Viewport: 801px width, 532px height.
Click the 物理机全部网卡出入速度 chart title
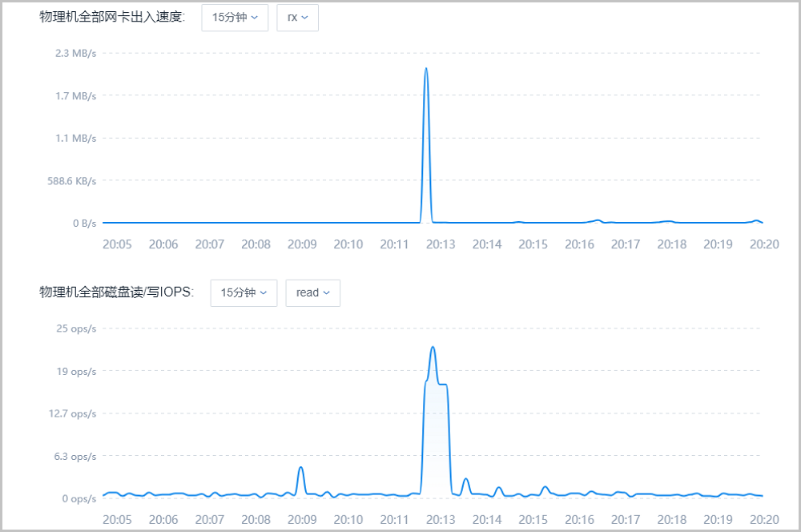point(112,17)
